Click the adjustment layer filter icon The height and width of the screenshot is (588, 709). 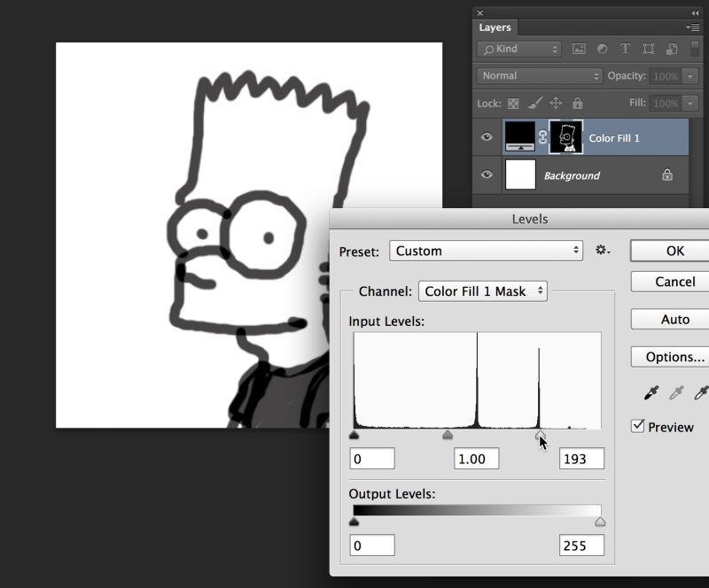pos(602,49)
